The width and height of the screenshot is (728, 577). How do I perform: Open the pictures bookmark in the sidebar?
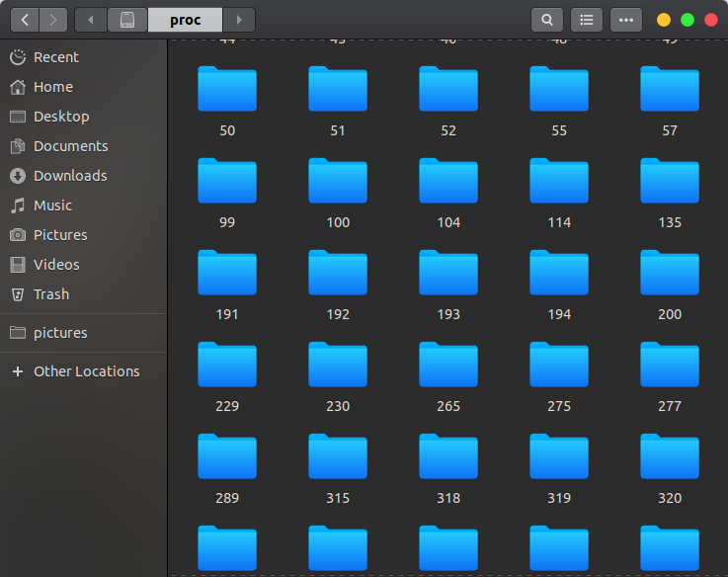point(84,333)
